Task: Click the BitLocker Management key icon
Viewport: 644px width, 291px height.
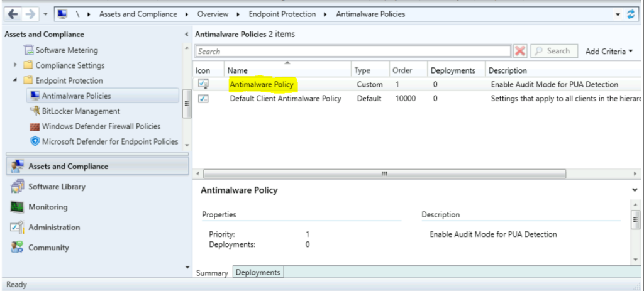Action: pos(35,111)
